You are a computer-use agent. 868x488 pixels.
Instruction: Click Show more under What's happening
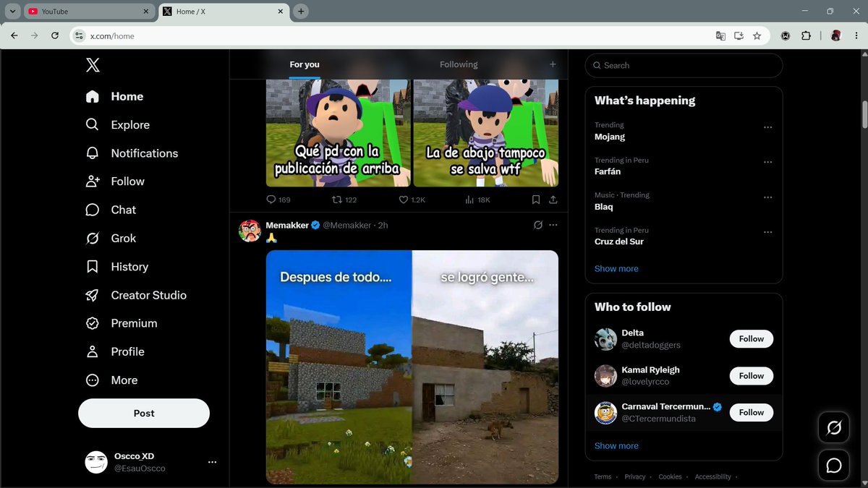pos(616,268)
